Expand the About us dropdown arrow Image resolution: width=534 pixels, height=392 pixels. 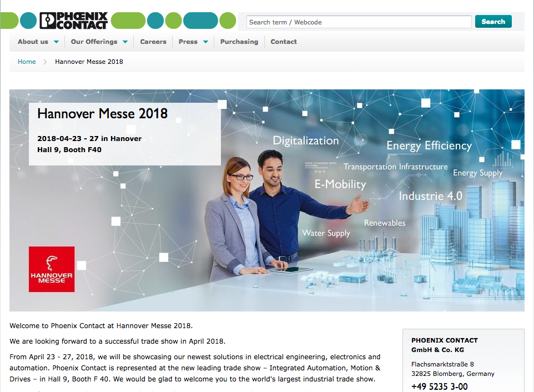[56, 42]
